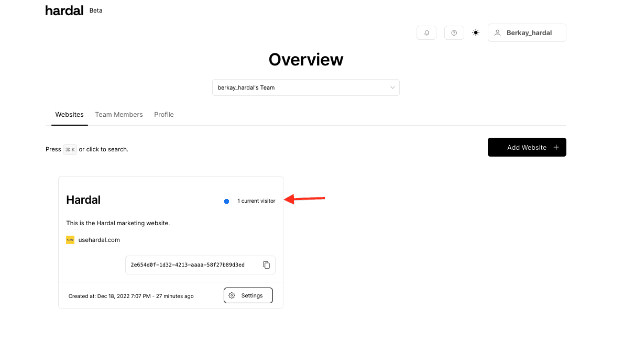Click 'or click to search.' text

(103, 150)
